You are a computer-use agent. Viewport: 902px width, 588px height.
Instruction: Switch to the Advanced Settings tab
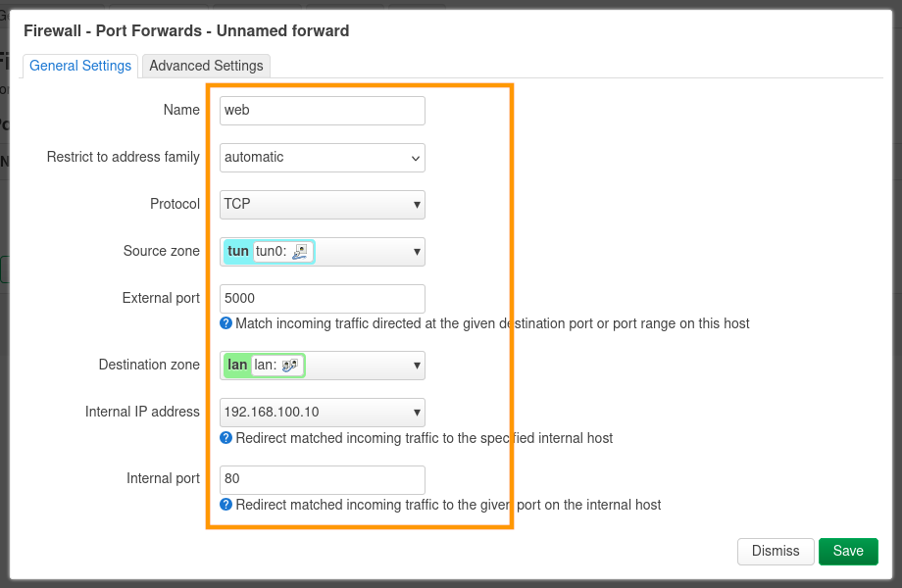pyautogui.click(x=206, y=66)
